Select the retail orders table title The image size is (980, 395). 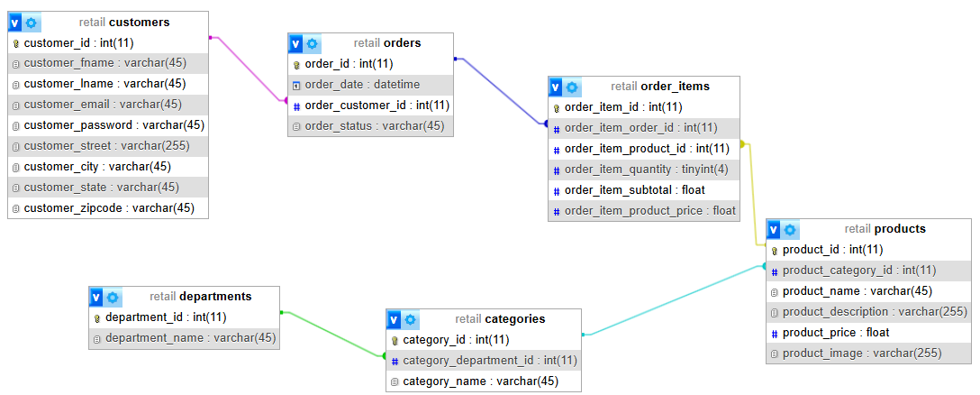[x=387, y=43]
